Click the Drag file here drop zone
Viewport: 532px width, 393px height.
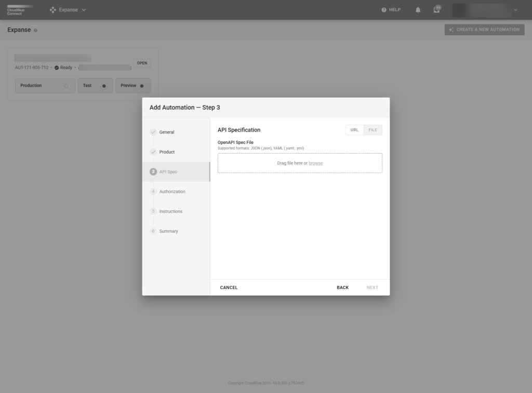pos(300,163)
